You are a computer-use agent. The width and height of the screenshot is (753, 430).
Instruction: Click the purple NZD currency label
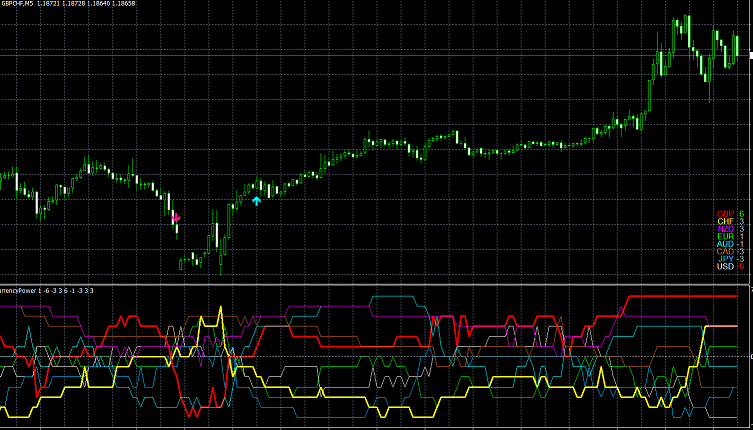(x=726, y=229)
